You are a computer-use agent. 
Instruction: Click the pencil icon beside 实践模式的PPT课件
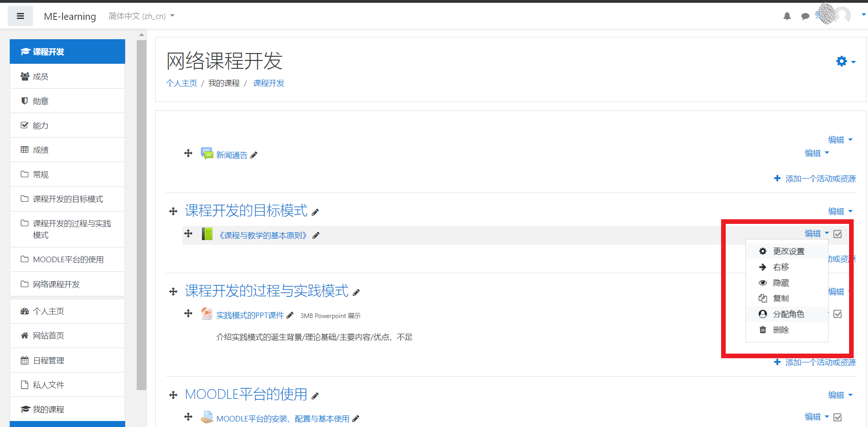point(290,315)
